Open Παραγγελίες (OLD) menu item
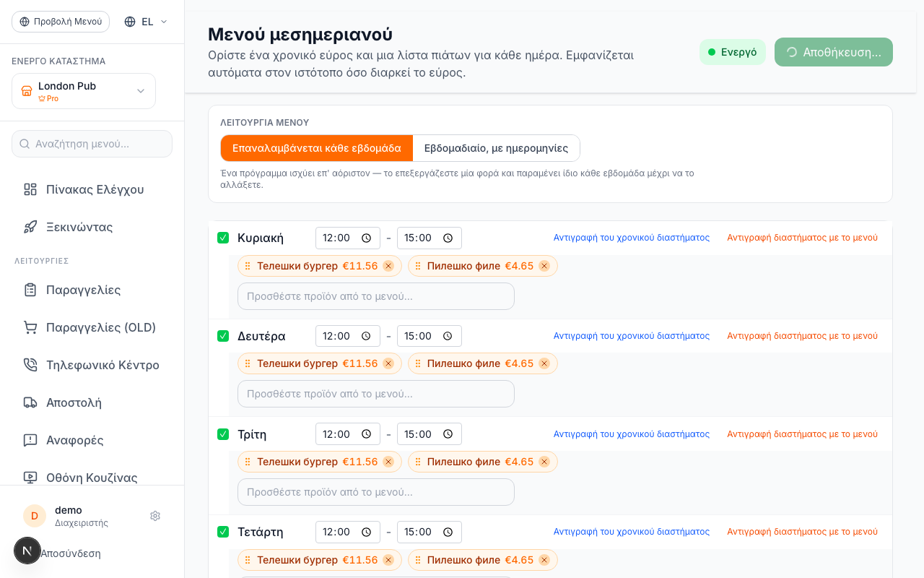 tap(92, 327)
